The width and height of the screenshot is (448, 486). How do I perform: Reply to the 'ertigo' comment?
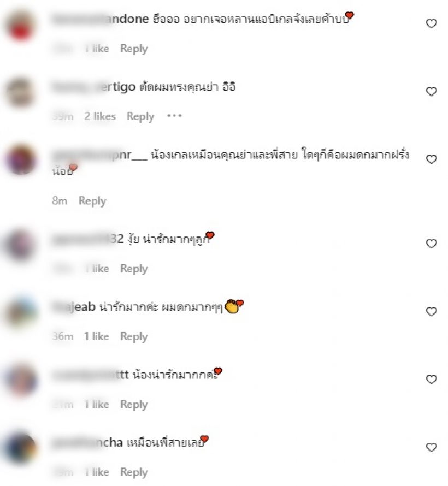click(x=140, y=117)
